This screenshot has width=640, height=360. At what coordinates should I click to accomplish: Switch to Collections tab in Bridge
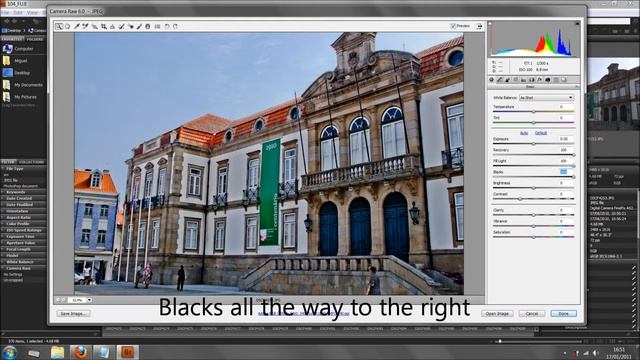click(31, 162)
